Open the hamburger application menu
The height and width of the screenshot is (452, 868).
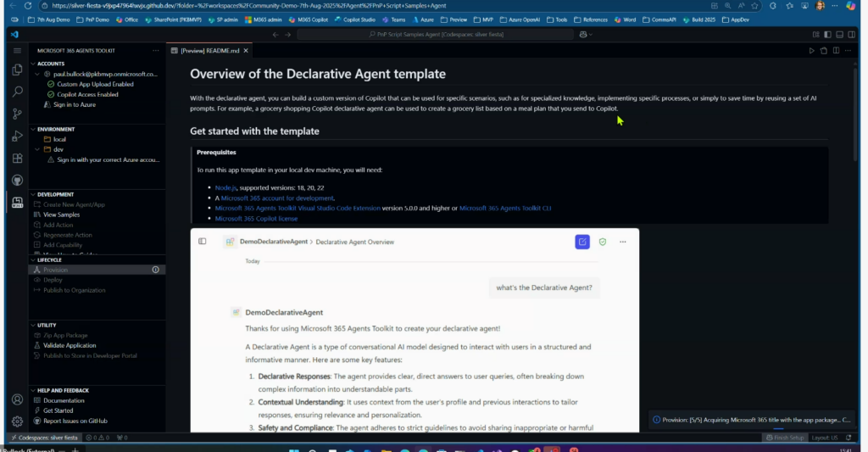17,50
